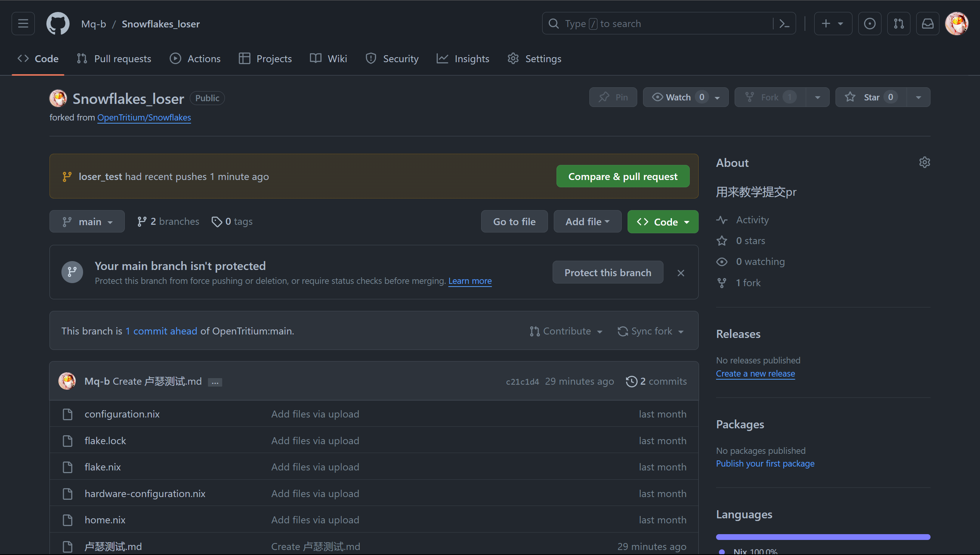Expand the Contribute dropdown
The width and height of the screenshot is (980, 555).
coord(566,331)
